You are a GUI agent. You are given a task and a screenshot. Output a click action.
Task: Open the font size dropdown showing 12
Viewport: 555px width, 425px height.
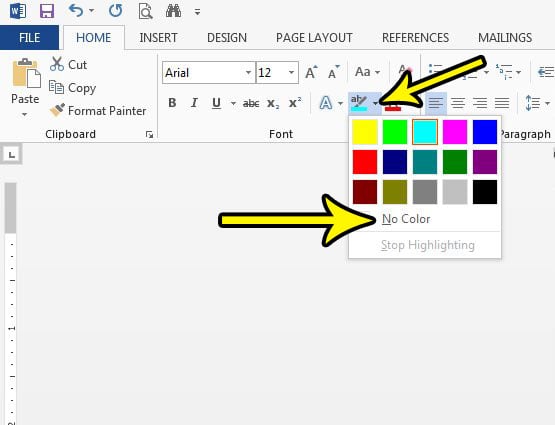[291, 73]
